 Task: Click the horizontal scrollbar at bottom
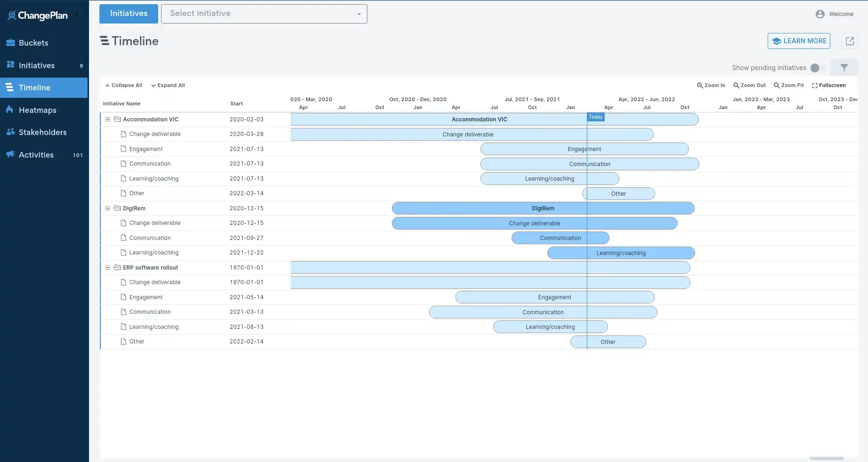pos(826,458)
